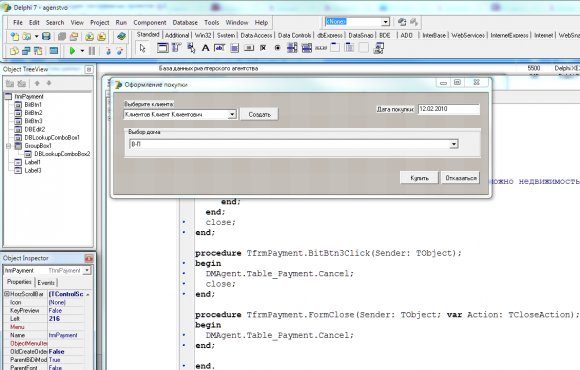Click the Создать button
Image resolution: width=580 pixels, height=370 pixels.
tap(259, 114)
